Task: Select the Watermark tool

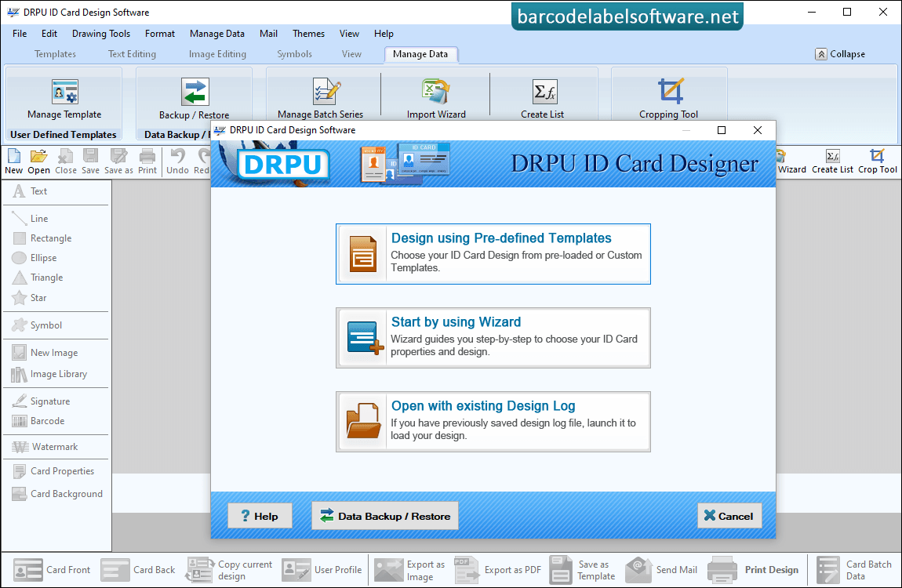Action: click(45, 447)
